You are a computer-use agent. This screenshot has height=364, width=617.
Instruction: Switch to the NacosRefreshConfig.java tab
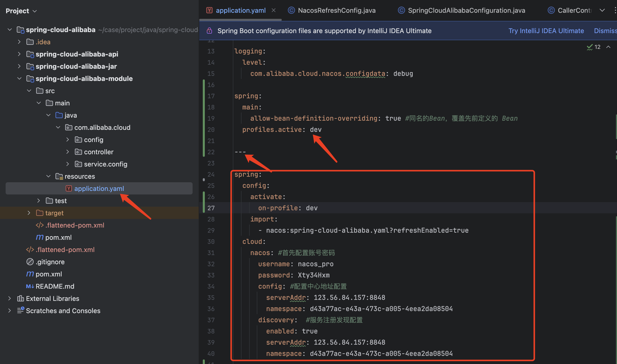(x=336, y=10)
